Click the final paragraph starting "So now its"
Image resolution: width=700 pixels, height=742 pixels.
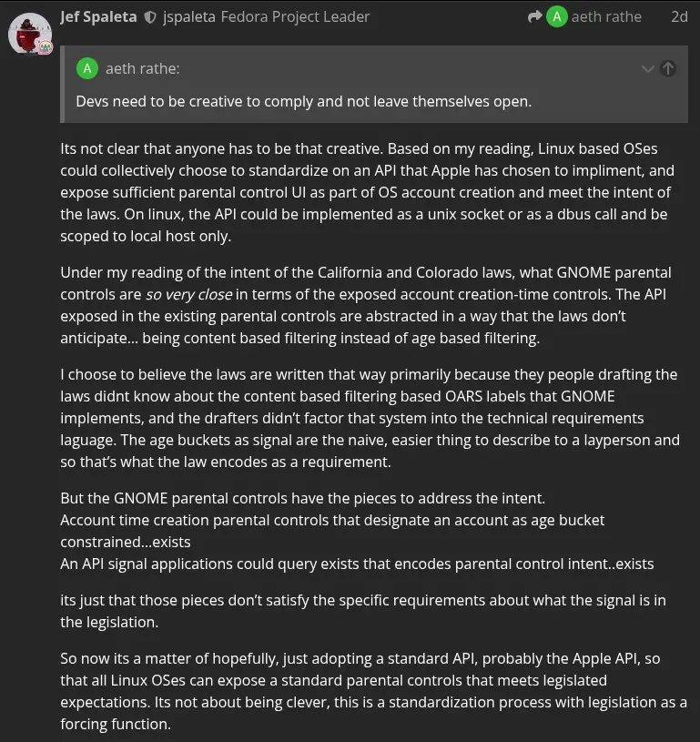(x=373, y=691)
